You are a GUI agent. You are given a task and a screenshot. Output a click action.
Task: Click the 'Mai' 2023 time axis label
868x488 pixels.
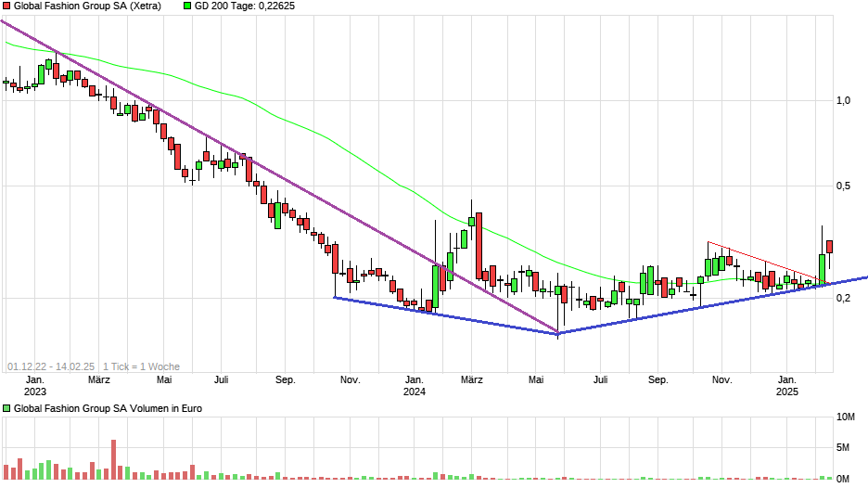tap(164, 380)
